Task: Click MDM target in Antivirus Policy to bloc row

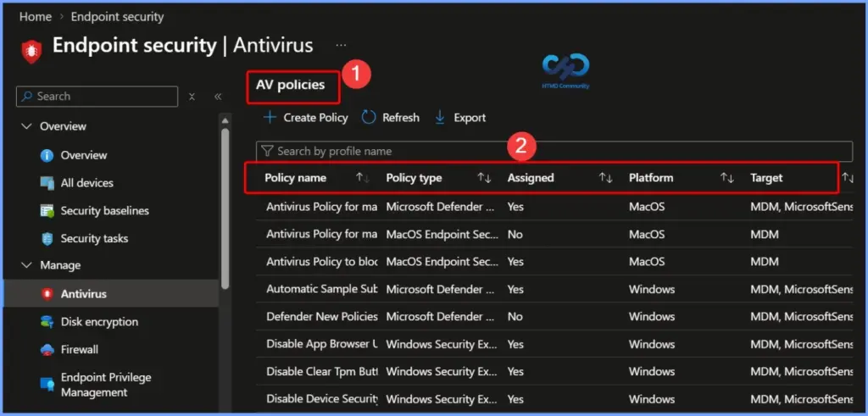Action: (x=765, y=262)
